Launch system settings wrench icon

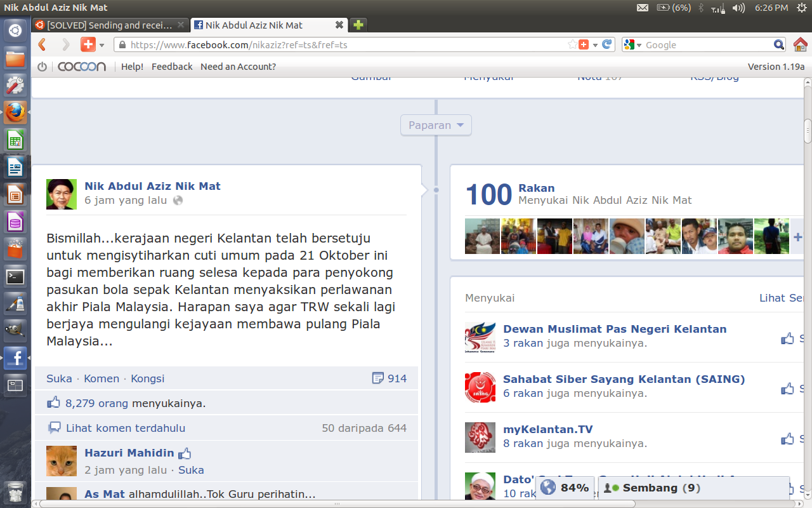pos(15,86)
